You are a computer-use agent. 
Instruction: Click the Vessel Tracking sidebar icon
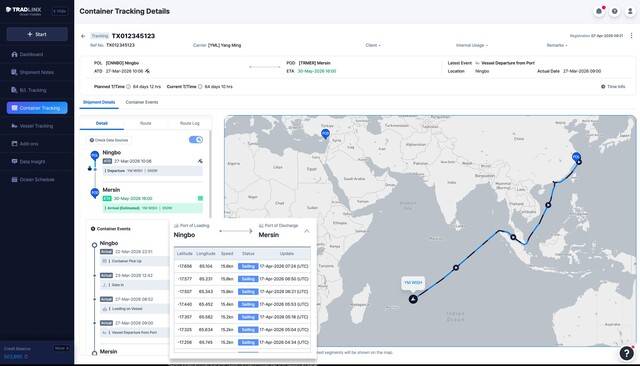(x=14, y=126)
